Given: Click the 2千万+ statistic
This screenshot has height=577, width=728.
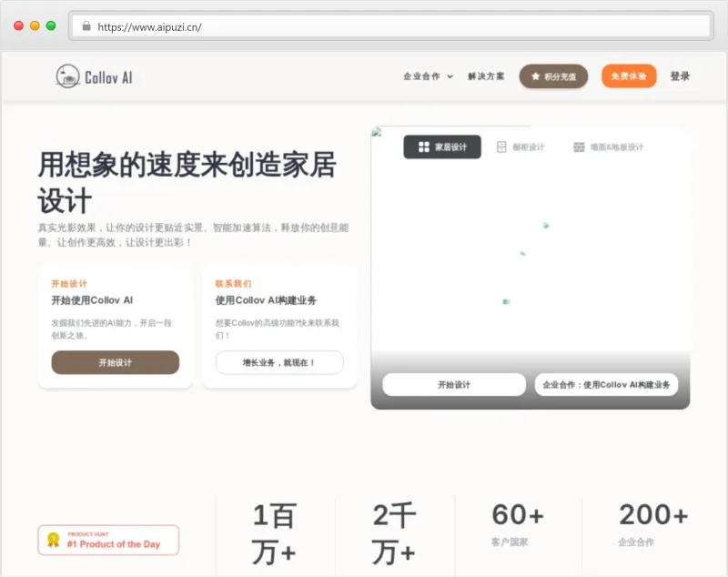Looking at the screenshot, I should [394, 534].
